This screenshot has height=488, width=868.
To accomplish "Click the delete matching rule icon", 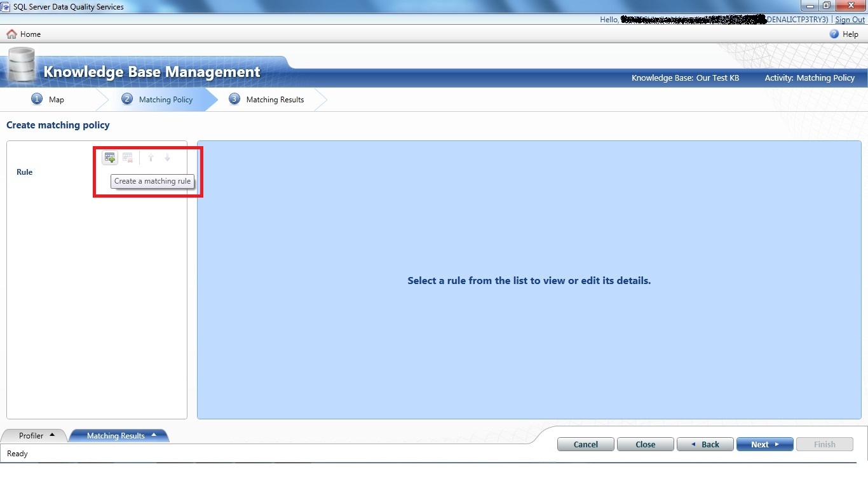I will [x=128, y=158].
